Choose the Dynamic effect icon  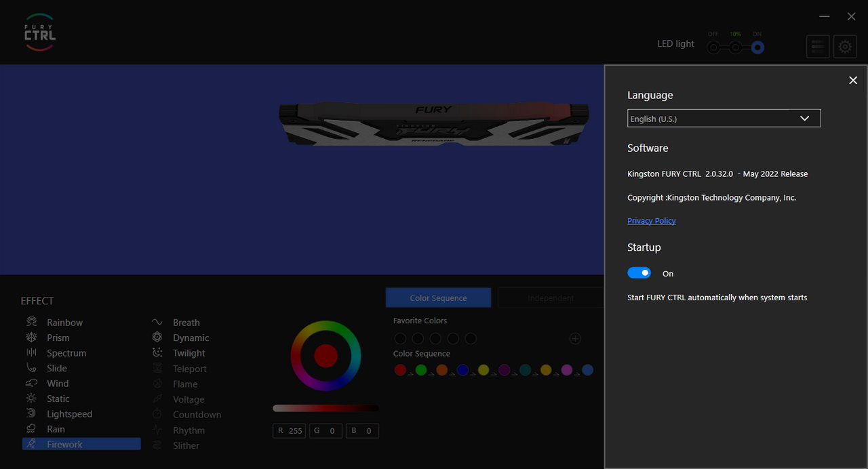pyautogui.click(x=157, y=338)
